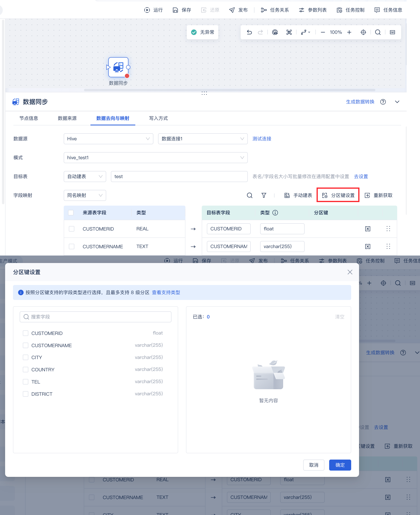Image resolution: width=420 pixels, height=515 pixels.
Task: Expand the hive_test1 schema dropdown
Action: (x=155, y=157)
